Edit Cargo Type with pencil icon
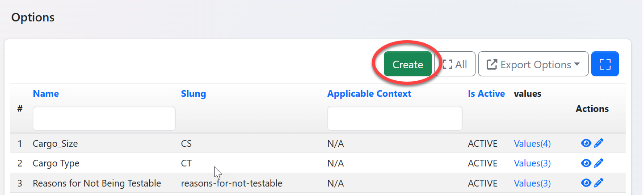Viewport: 644px width, 195px height. pos(599,163)
